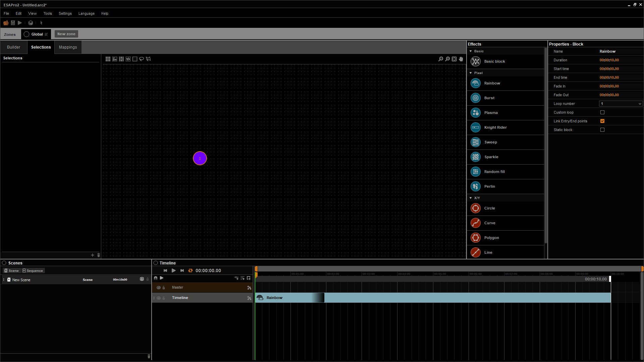Toggle loop playback in timeline controls
The width and height of the screenshot is (644, 362).
tap(191, 270)
